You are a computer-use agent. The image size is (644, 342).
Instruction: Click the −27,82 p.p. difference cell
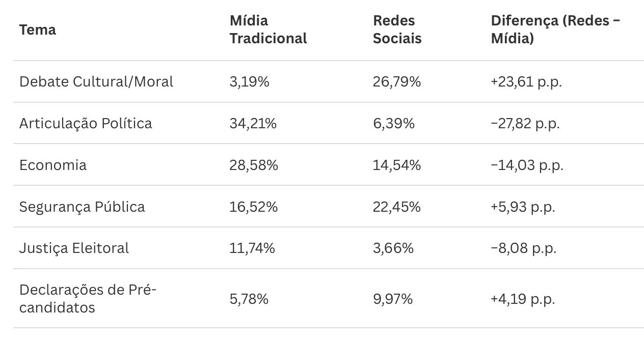525,123
